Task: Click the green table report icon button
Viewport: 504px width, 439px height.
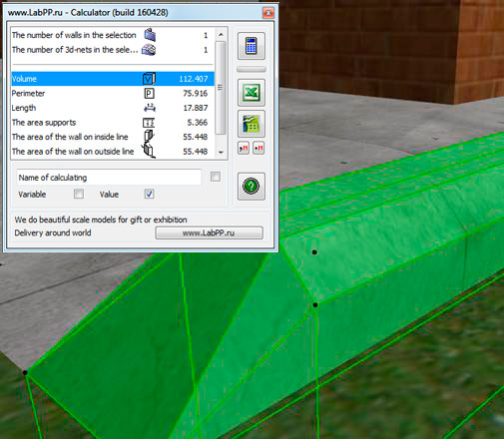Action: tap(252, 124)
